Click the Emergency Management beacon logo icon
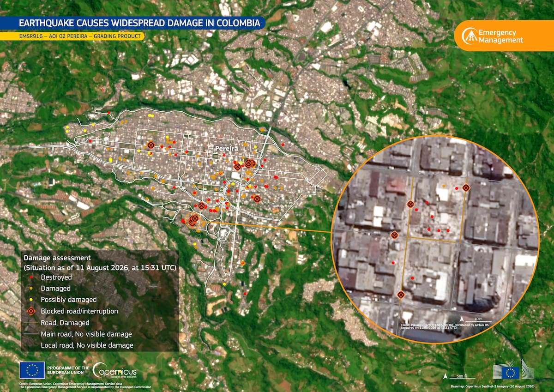The height and width of the screenshot is (392, 554). 470,36
